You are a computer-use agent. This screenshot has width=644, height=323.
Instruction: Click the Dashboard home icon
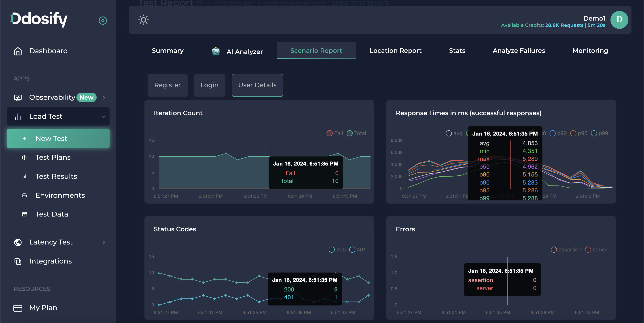[18, 51]
